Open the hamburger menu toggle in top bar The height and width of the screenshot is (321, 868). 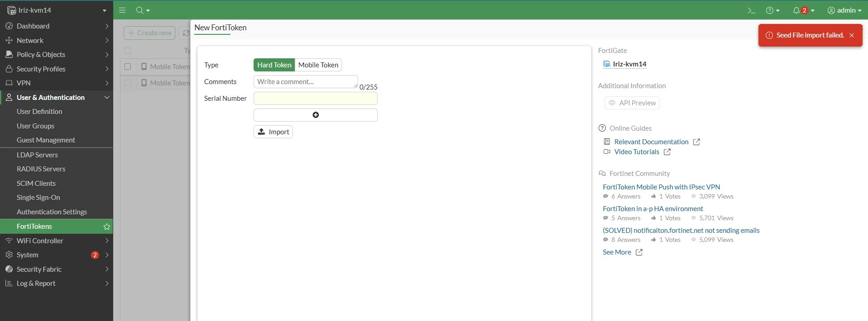[x=122, y=10]
